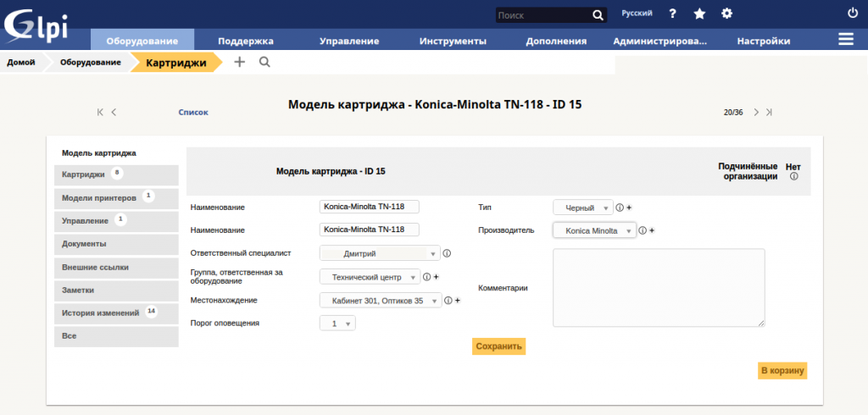Image resolution: width=868 pixels, height=415 pixels.
Task: Click info icon under Нет
Action: 793,176
